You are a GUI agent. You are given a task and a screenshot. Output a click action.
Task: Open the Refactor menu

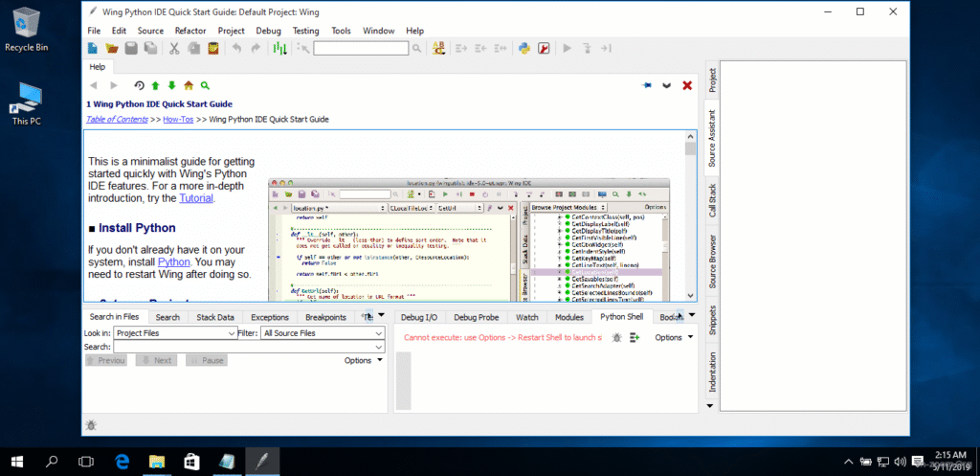[x=190, y=31]
